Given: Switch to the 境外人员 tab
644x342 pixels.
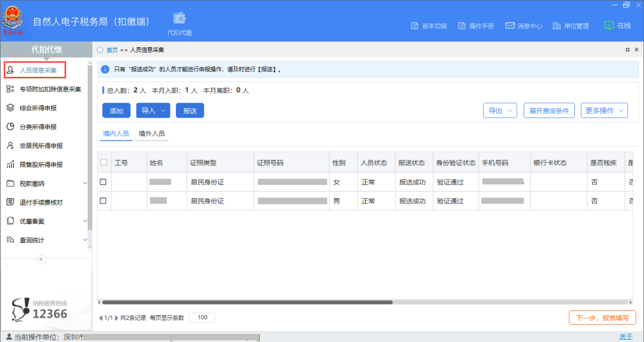Looking at the screenshot, I should click(151, 134).
